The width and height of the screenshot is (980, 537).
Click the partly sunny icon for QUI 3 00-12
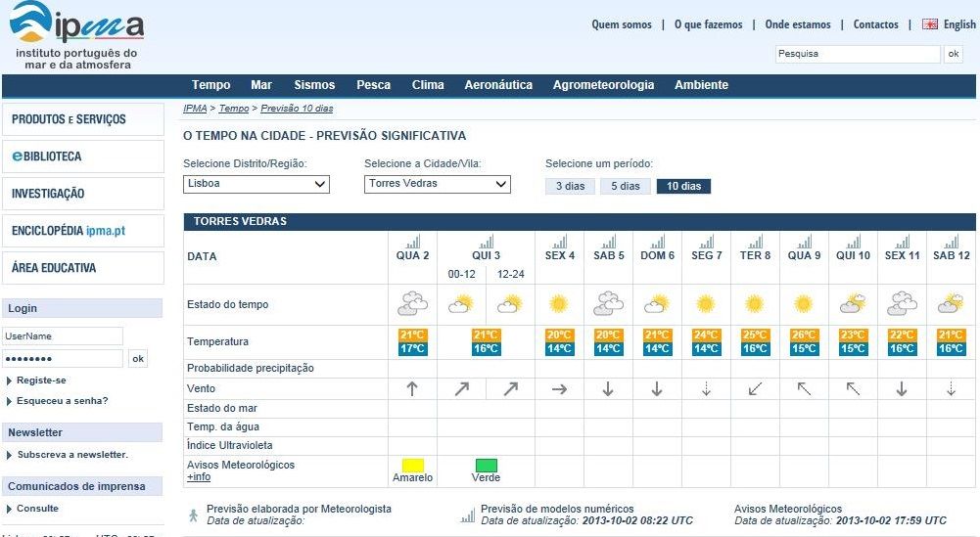pyautogui.click(x=461, y=304)
